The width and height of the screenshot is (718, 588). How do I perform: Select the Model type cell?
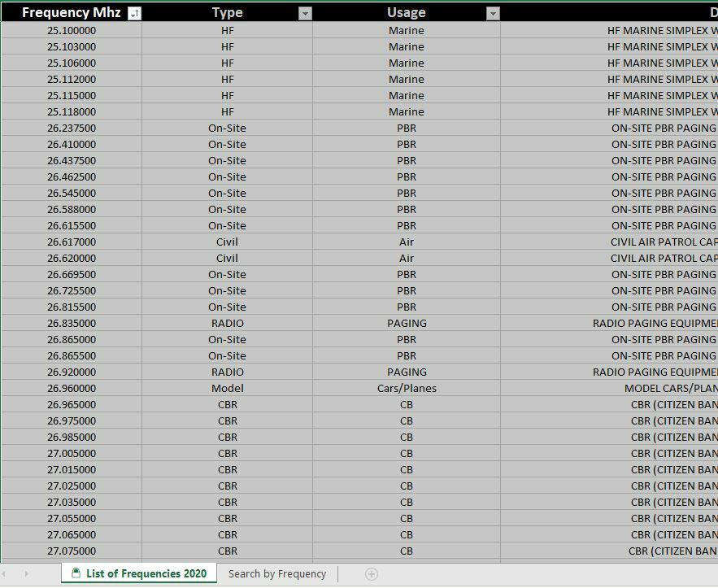click(x=227, y=388)
